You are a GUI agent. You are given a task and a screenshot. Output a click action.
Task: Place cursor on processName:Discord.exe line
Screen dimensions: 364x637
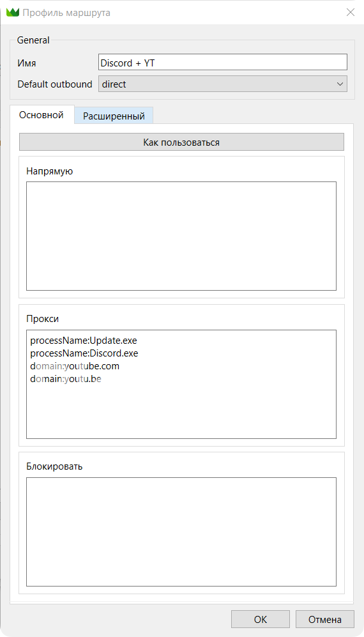coord(84,353)
